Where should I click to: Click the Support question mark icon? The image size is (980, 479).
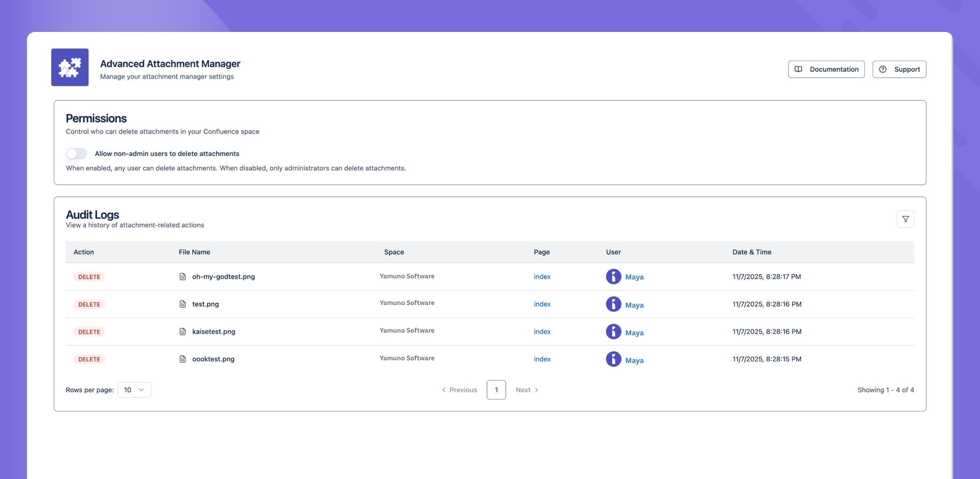884,69
